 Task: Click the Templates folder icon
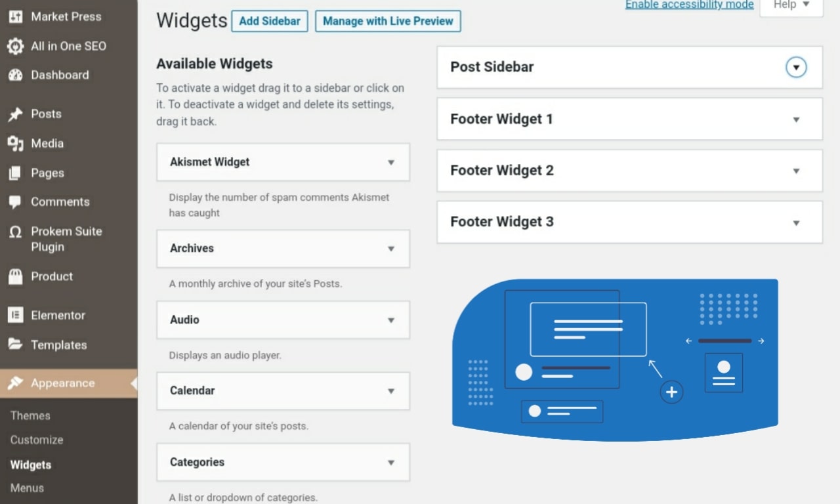click(x=15, y=345)
